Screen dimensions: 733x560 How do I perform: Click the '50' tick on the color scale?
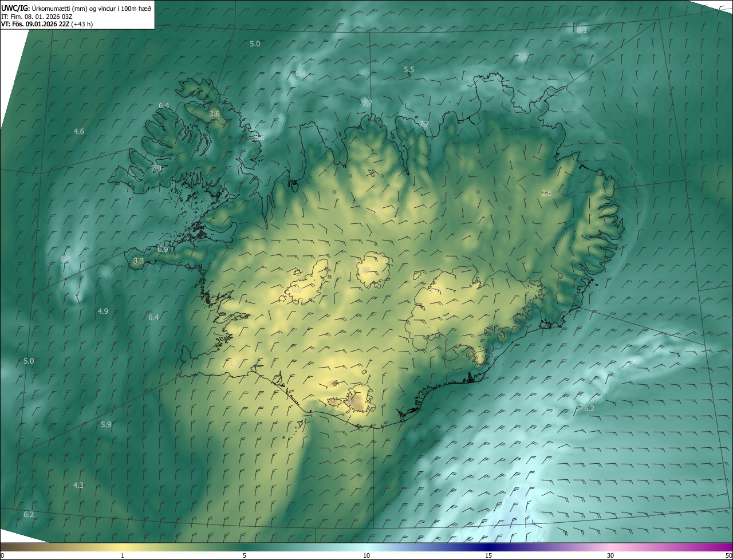pos(728,555)
